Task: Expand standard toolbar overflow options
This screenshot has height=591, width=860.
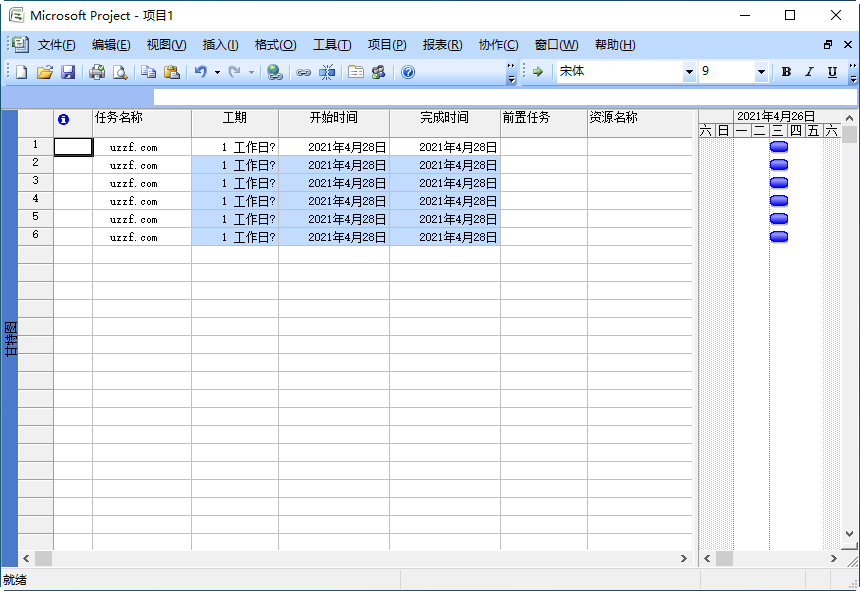Action: pos(511,72)
